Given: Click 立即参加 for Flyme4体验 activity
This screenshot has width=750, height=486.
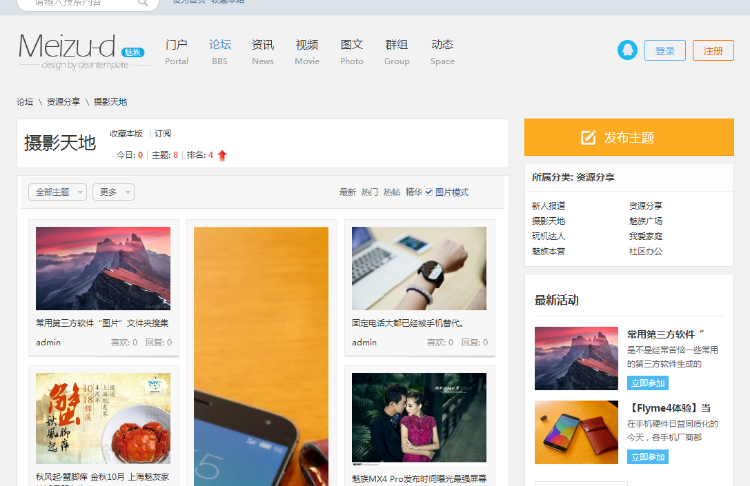Looking at the screenshot, I should (x=648, y=457).
